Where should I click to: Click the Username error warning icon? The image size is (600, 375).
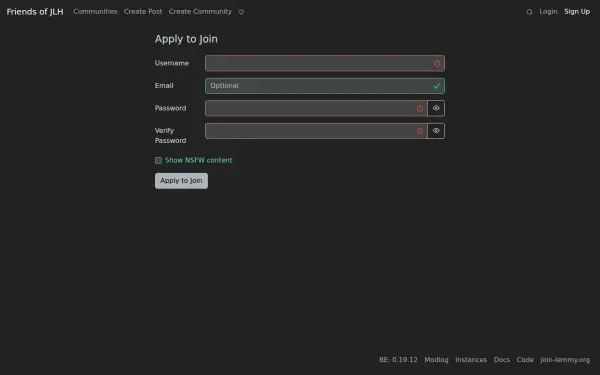coord(437,64)
